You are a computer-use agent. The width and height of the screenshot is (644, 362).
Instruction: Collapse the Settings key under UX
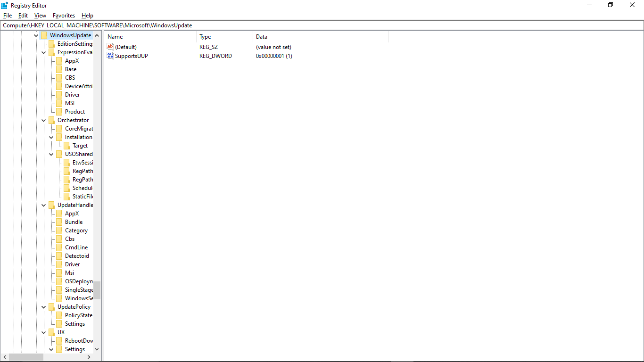(x=51, y=350)
